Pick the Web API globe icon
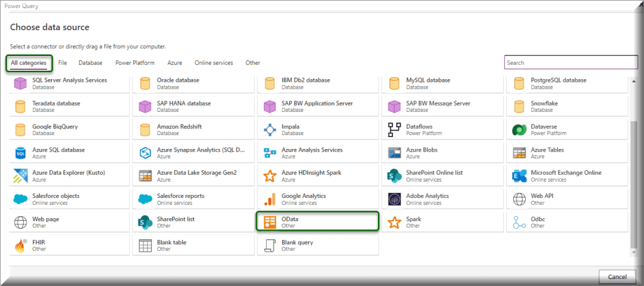644x286 pixels. click(519, 199)
